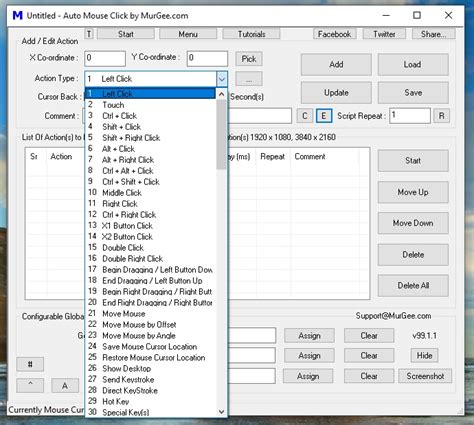Click the E button next to Comment field
Image resolution: width=474 pixels, height=425 pixels.
323,116
